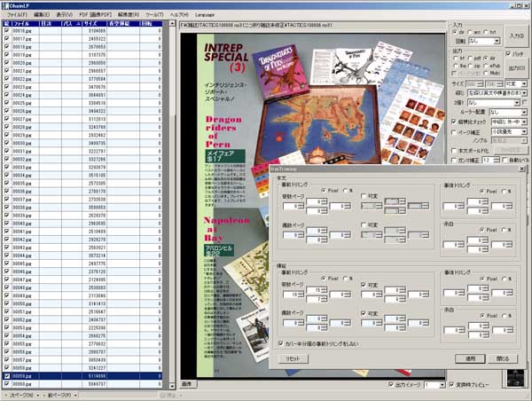Viewport: 532px width, 401px height.
Task: Open the ファイル(F) menu
Action: click(x=17, y=15)
